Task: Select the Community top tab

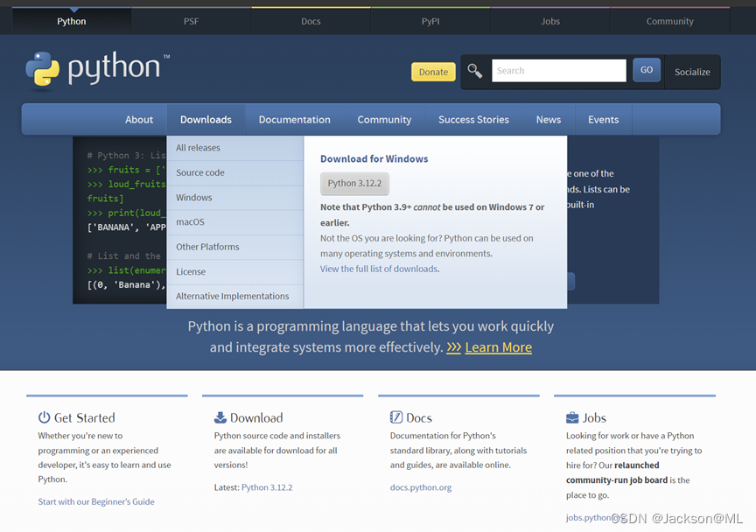Action: pos(669,21)
